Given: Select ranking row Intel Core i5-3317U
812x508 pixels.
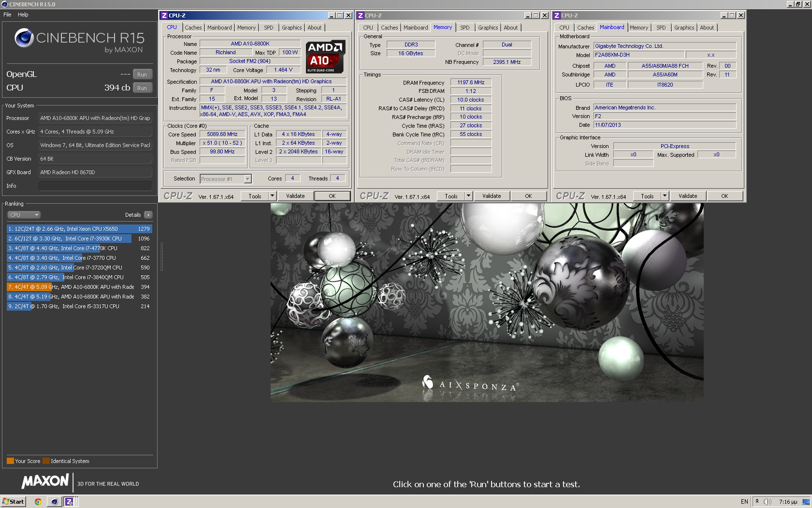Looking at the screenshot, I should [80, 306].
